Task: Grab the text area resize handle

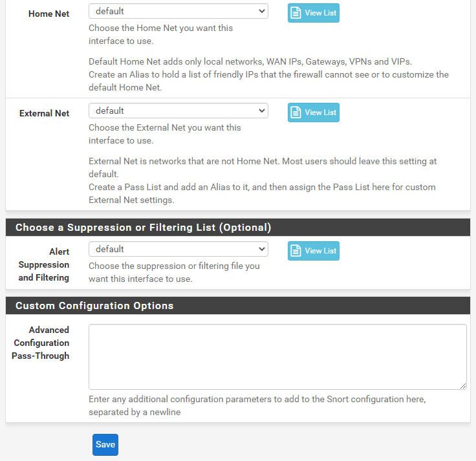Action: pos(463,386)
